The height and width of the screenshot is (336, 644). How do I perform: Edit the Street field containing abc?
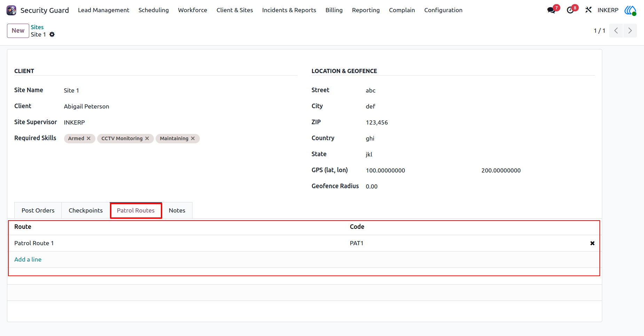pyautogui.click(x=480, y=90)
